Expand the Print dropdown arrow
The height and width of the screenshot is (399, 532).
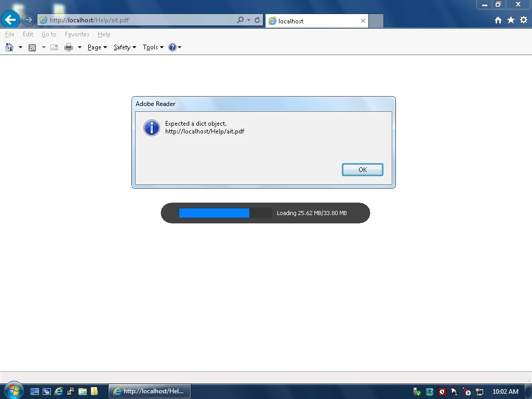pyautogui.click(x=79, y=47)
